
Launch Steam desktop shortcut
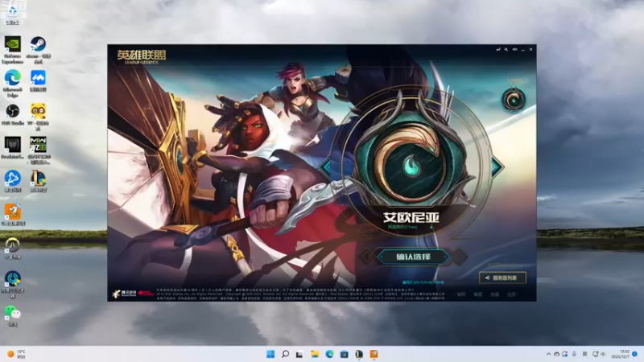(x=38, y=50)
